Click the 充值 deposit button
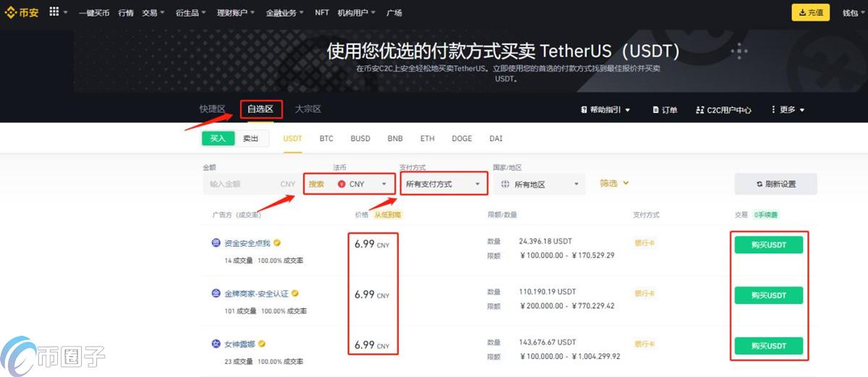Screen dimensions: 868x377 (x=810, y=12)
